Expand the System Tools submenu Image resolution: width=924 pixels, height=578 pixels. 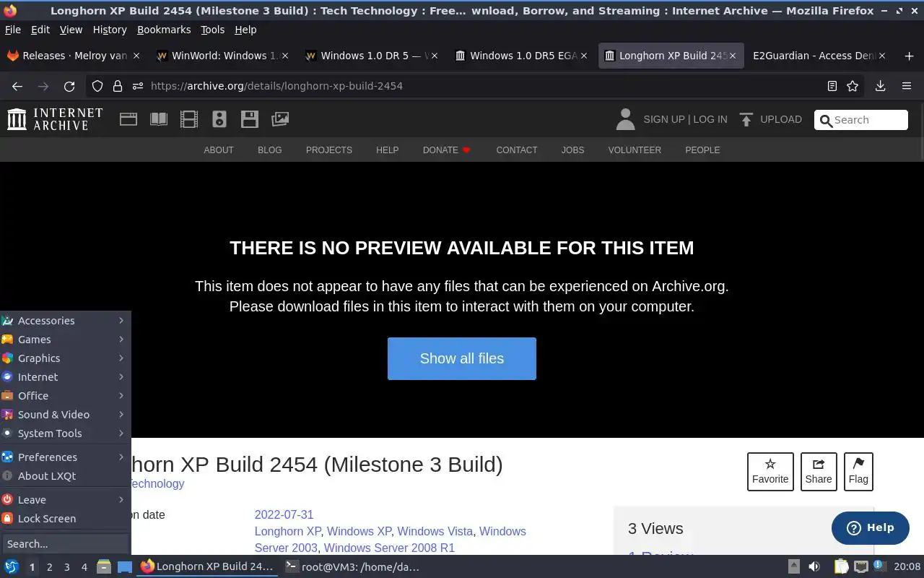point(65,433)
